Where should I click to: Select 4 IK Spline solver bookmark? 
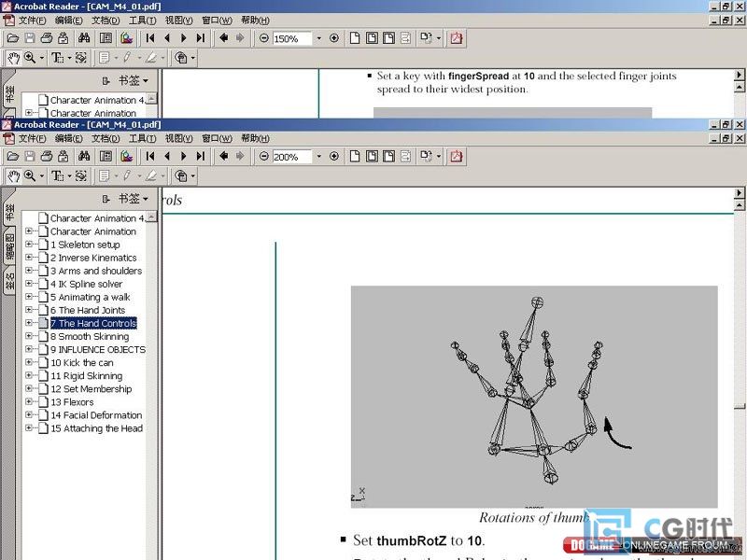coord(87,284)
